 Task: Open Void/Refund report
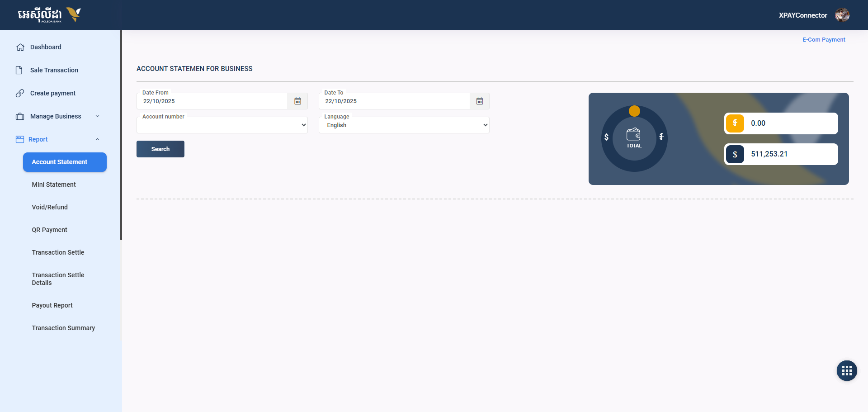point(50,207)
